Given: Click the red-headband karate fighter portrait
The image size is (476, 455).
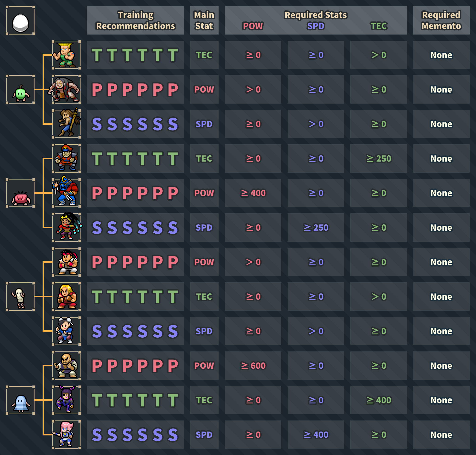Looking at the screenshot, I should coord(66,262).
